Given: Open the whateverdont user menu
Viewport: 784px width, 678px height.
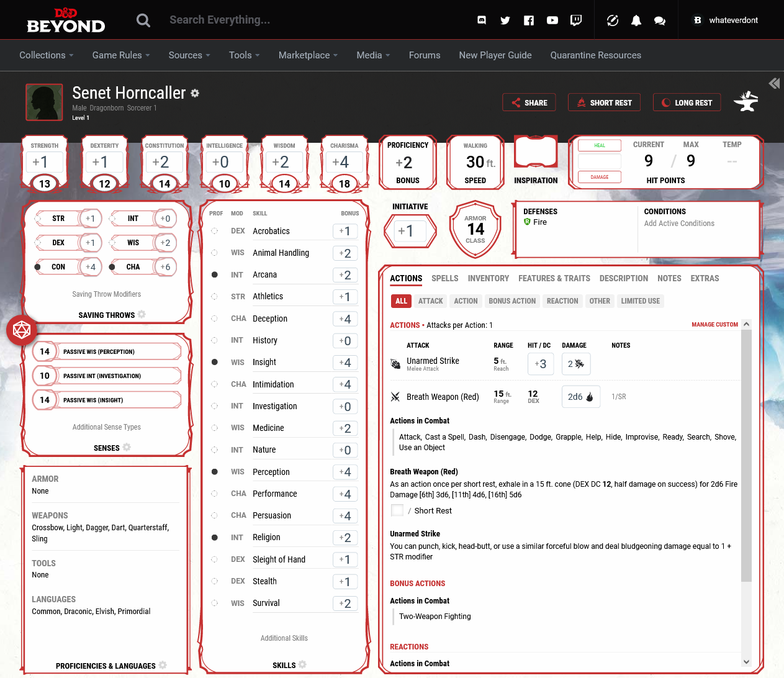Looking at the screenshot, I should (725, 20).
